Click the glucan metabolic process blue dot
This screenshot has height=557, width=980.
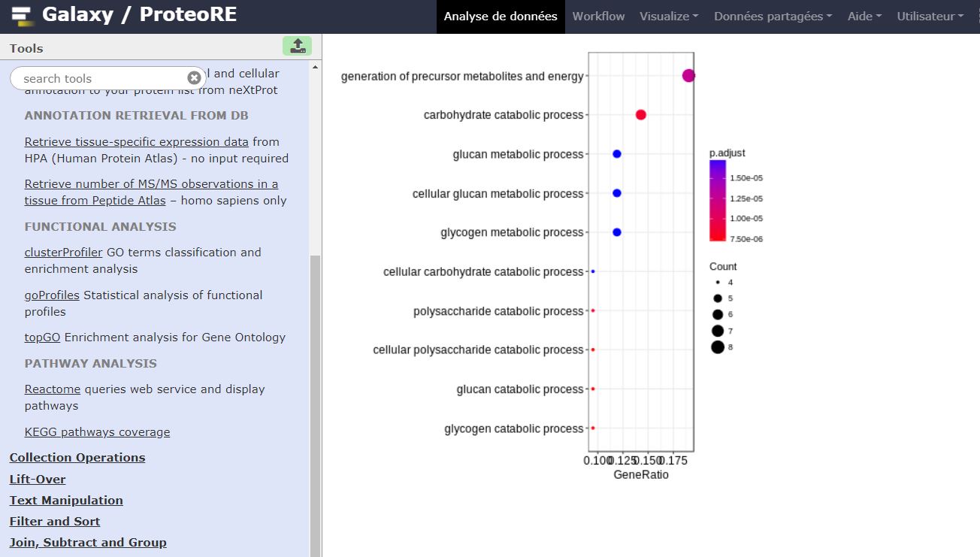617,154
